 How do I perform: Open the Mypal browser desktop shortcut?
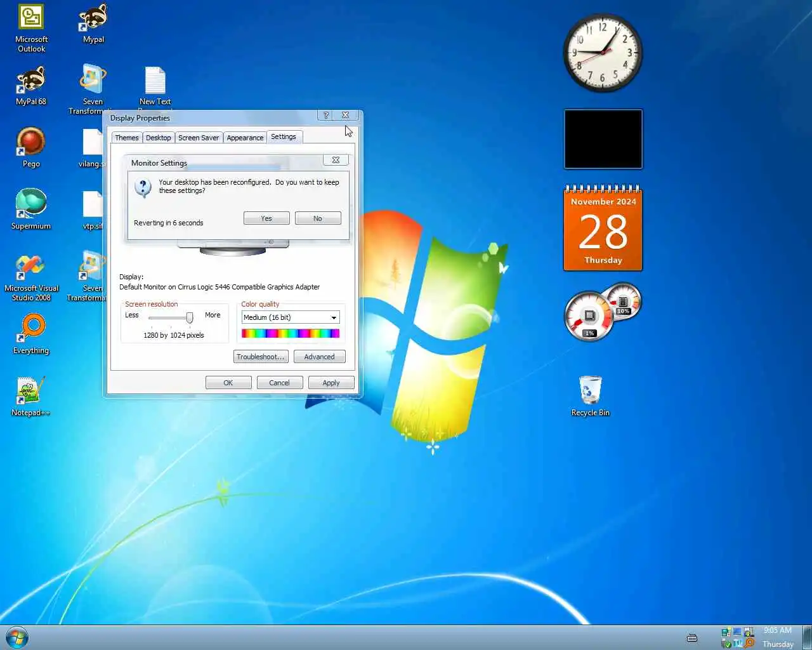point(93,24)
